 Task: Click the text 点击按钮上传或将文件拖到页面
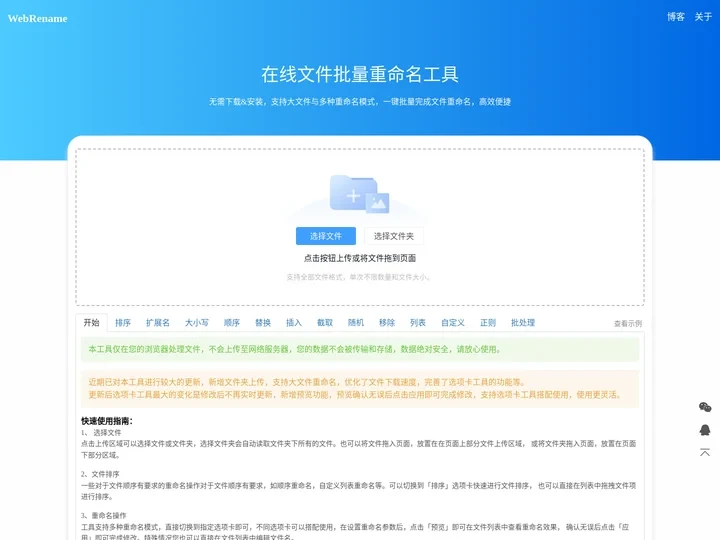point(360,258)
